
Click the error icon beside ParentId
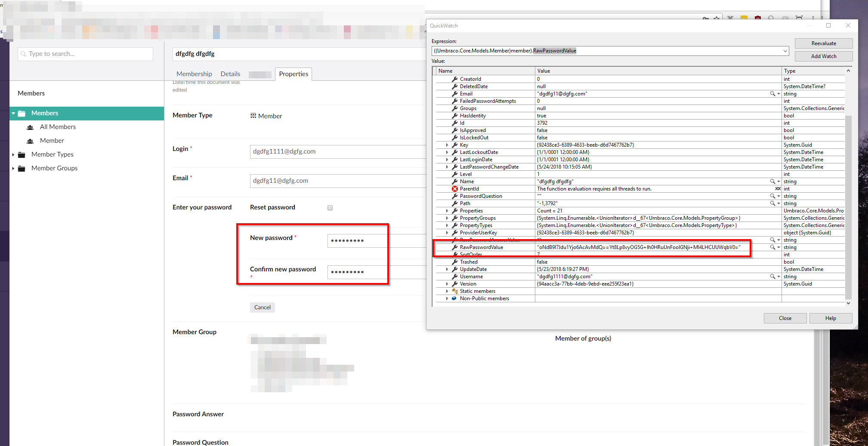(x=454, y=189)
